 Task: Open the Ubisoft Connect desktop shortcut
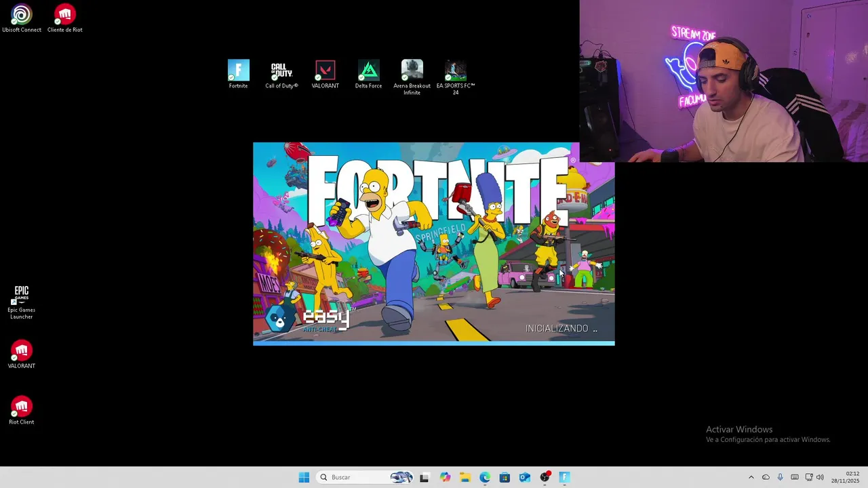(21, 19)
